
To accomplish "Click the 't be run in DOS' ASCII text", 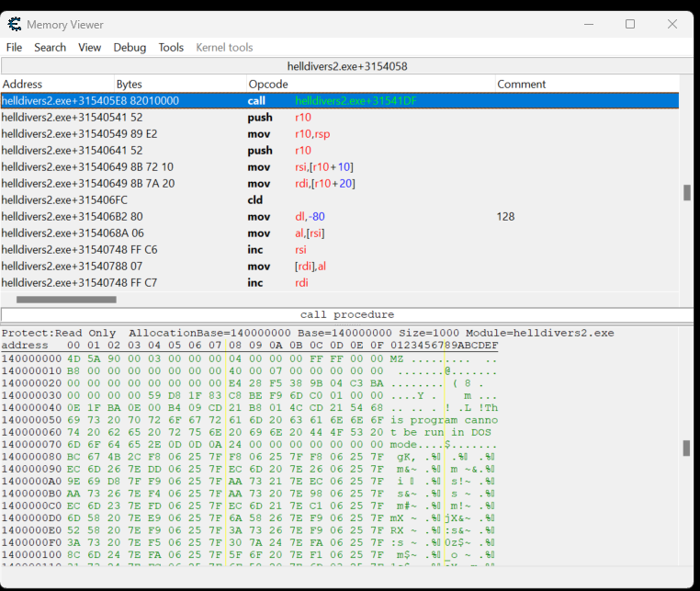I will (x=440, y=432).
